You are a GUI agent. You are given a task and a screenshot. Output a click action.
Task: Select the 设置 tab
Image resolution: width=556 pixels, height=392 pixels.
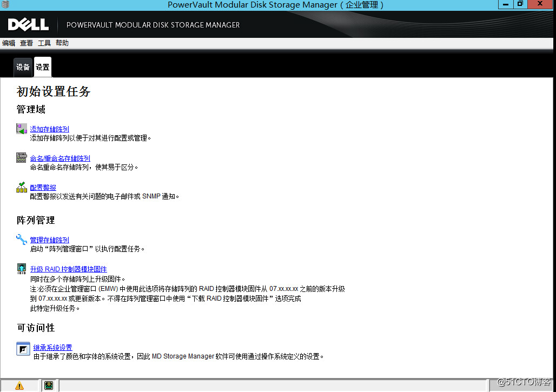[43, 67]
